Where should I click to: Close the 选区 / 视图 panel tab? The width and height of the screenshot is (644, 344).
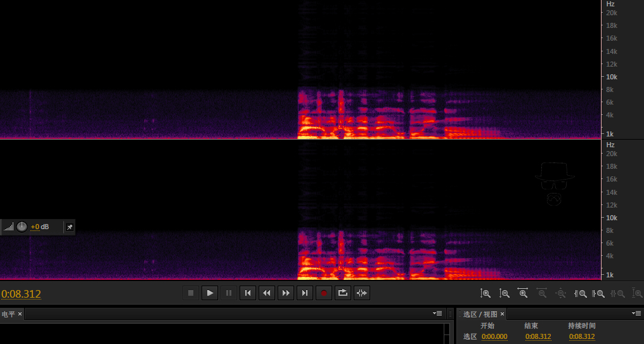pyautogui.click(x=502, y=314)
